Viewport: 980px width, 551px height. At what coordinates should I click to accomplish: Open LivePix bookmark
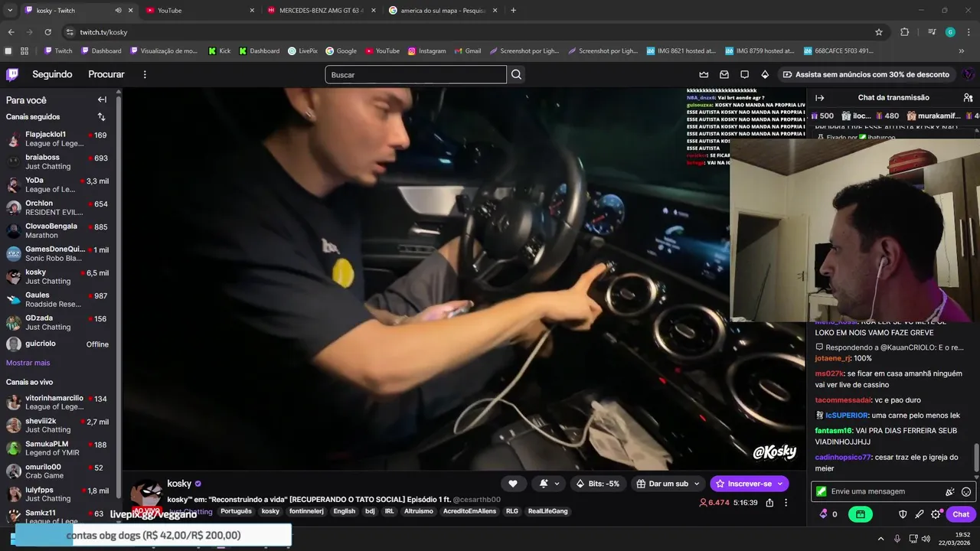[302, 51]
